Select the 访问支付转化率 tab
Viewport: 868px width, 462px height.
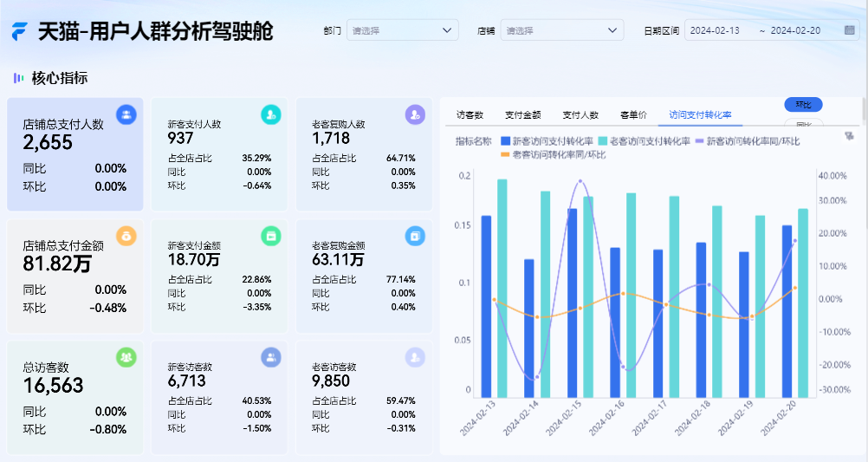pos(700,114)
